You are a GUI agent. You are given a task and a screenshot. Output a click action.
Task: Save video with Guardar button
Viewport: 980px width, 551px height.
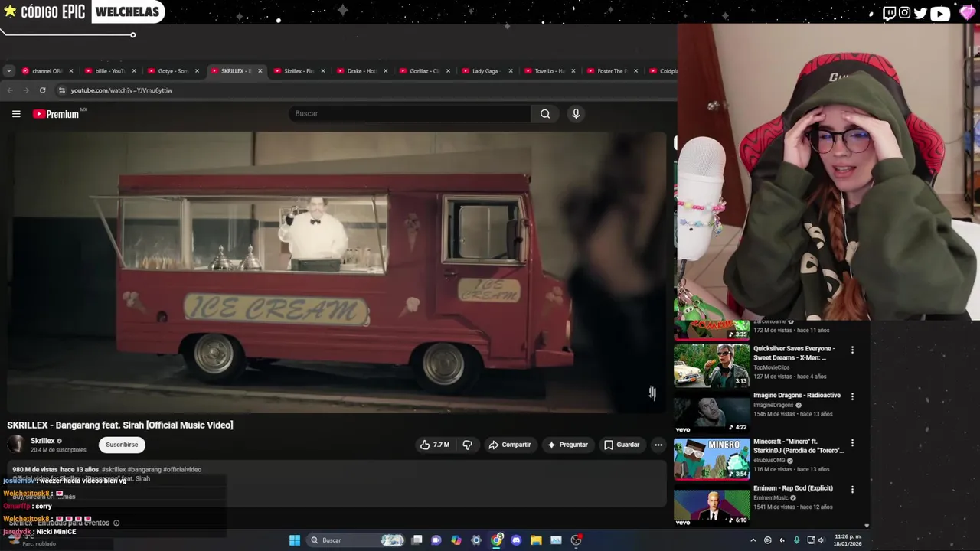[x=622, y=445]
